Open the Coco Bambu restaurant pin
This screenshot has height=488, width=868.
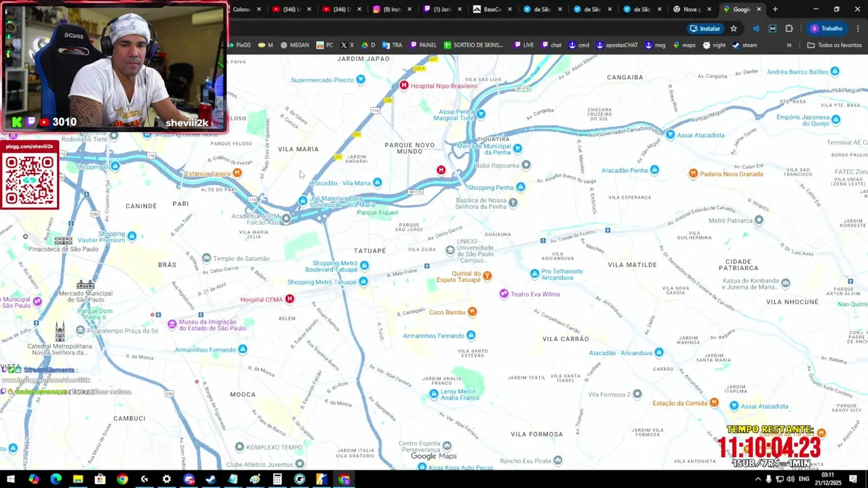point(473,312)
